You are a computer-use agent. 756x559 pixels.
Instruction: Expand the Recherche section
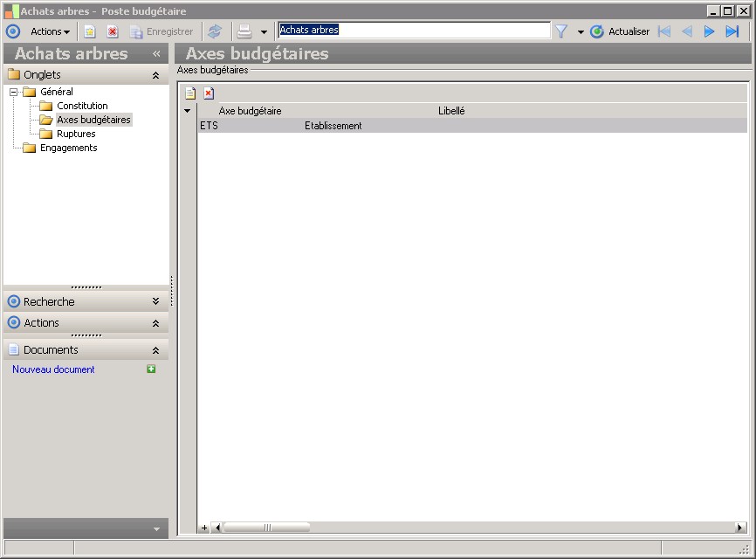tap(155, 301)
